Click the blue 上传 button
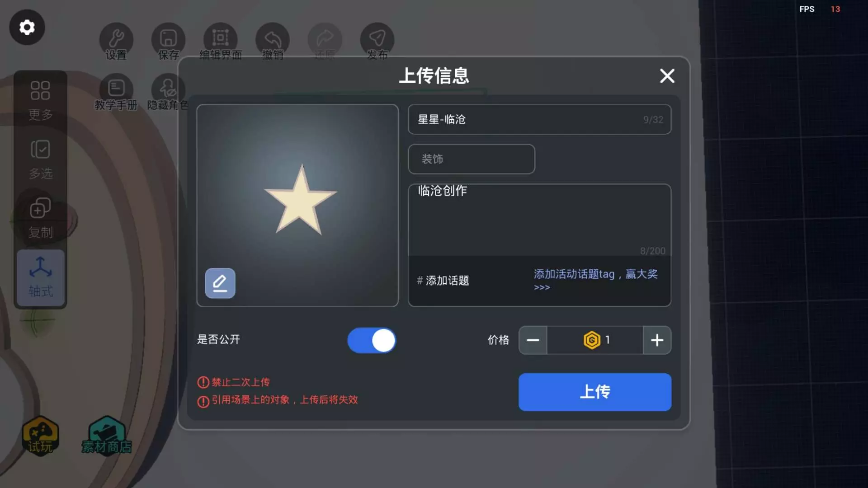This screenshot has width=868, height=488. coord(595,392)
